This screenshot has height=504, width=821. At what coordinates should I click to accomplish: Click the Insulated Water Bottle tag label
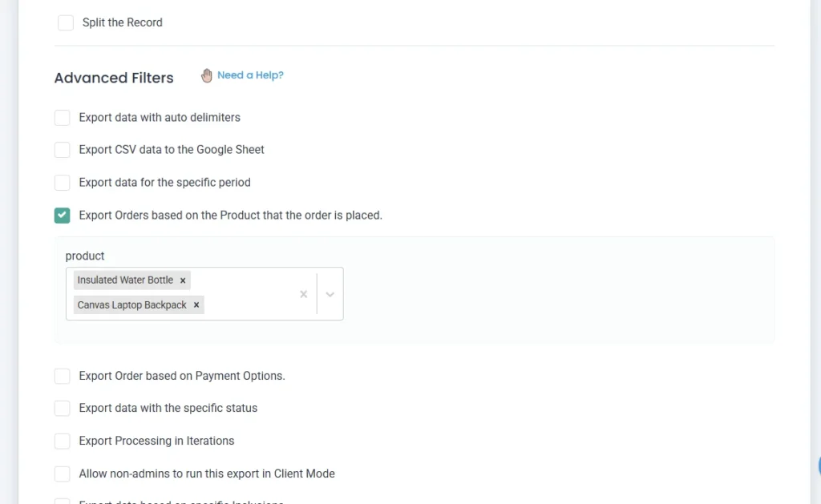pyautogui.click(x=125, y=280)
